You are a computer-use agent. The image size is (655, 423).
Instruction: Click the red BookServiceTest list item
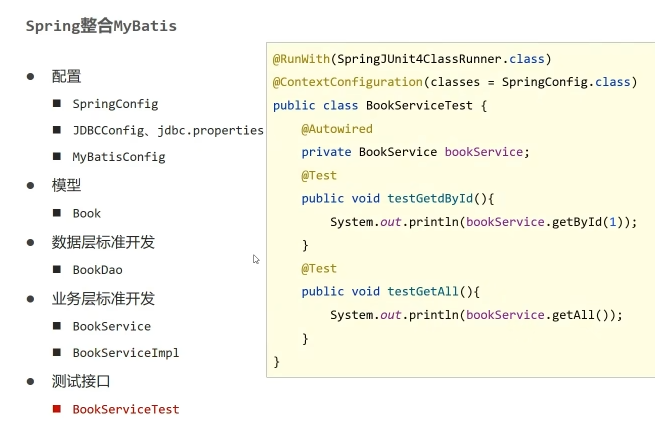[126, 409]
